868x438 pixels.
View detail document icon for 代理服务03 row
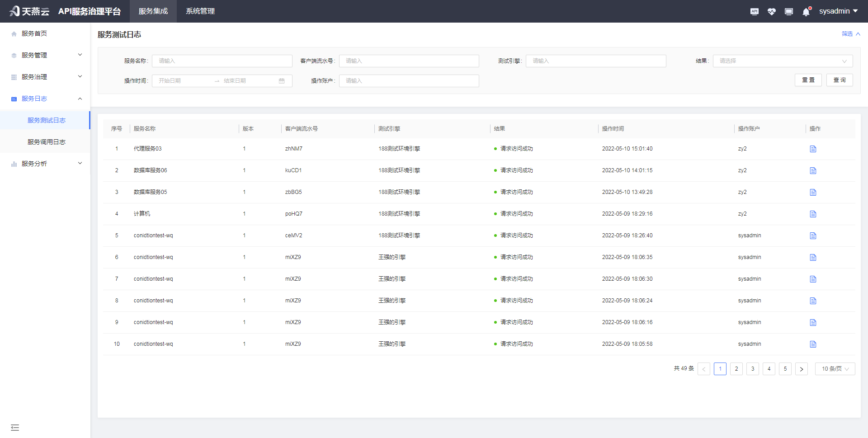point(813,149)
